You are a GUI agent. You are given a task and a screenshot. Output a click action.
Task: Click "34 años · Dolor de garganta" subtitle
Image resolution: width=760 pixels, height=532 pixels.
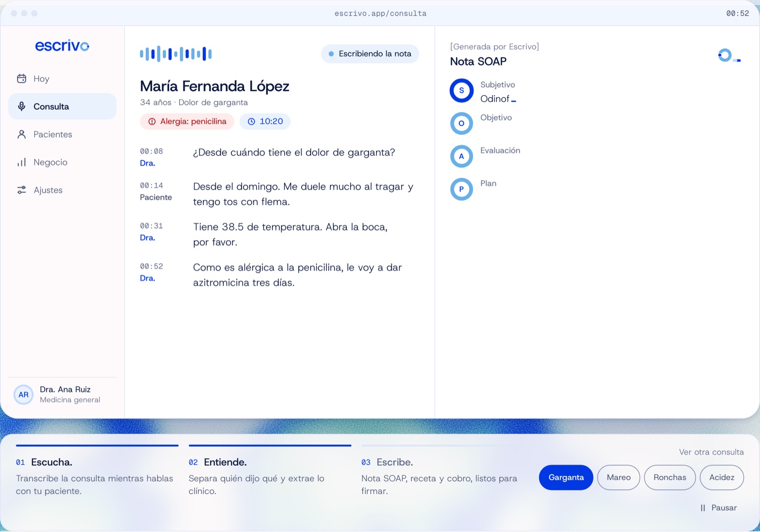click(x=194, y=103)
